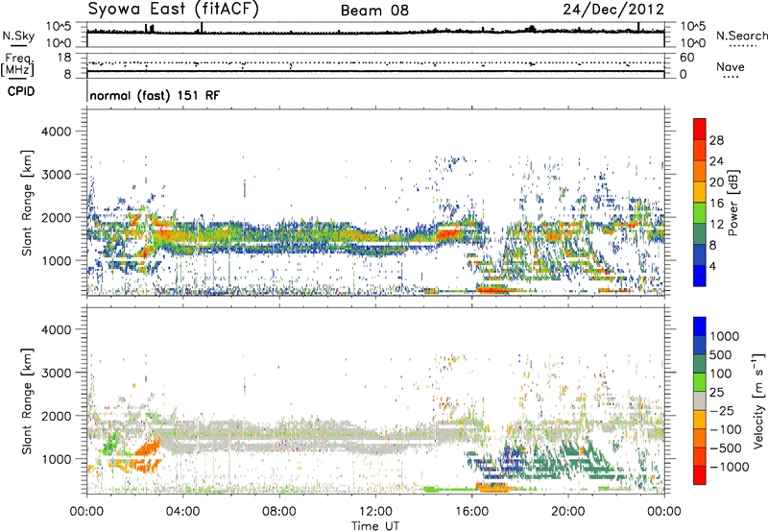This screenshot has height=532, width=768.
Task: Click the 'Velocity [m s-1]' colorbar label
Action: [758, 400]
